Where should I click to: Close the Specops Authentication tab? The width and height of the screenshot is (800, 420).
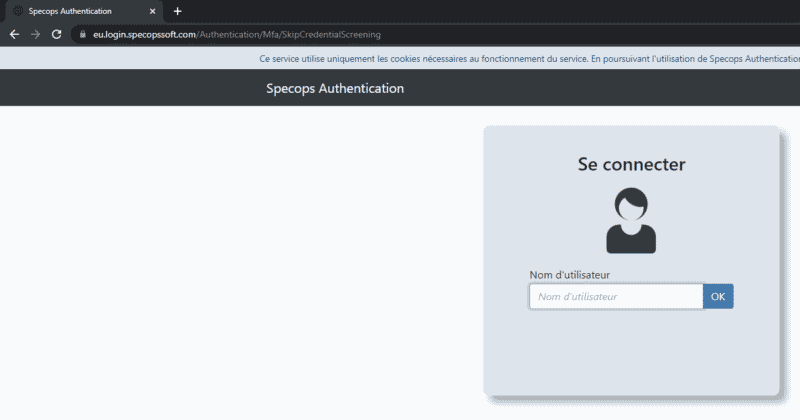152,11
